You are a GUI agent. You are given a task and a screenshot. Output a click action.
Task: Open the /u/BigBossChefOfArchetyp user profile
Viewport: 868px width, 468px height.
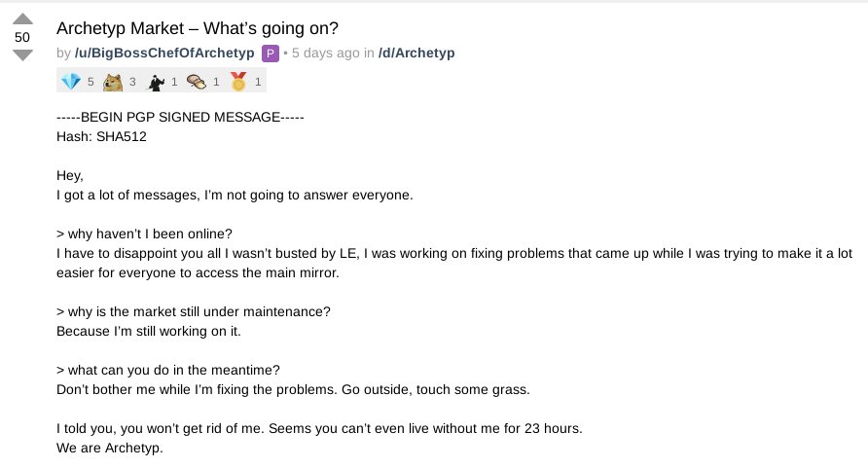164,54
